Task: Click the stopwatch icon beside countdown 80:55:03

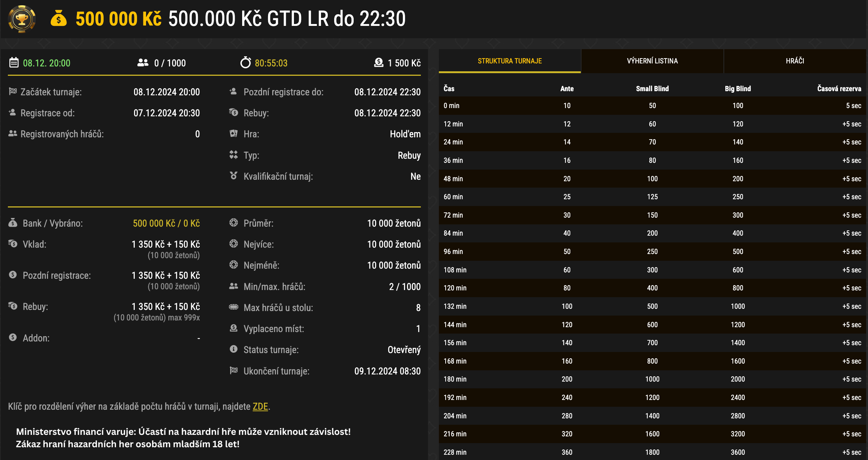Action: click(x=246, y=62)
